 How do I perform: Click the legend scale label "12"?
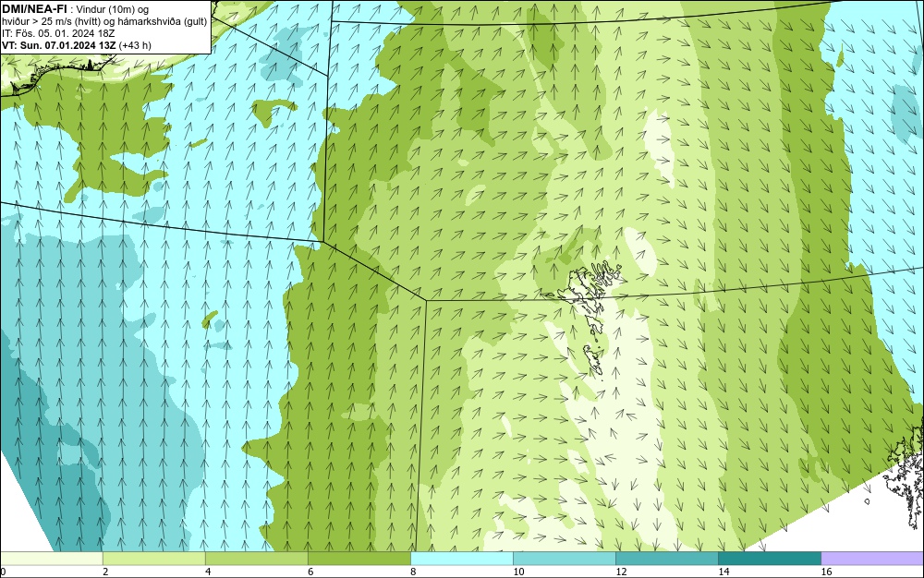621,572
